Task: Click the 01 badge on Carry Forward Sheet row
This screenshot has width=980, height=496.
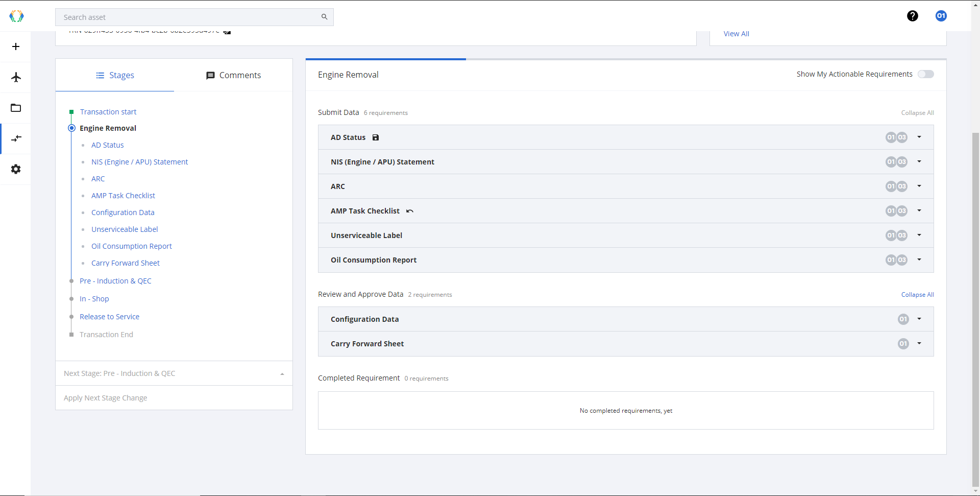Action: (903, 344)
